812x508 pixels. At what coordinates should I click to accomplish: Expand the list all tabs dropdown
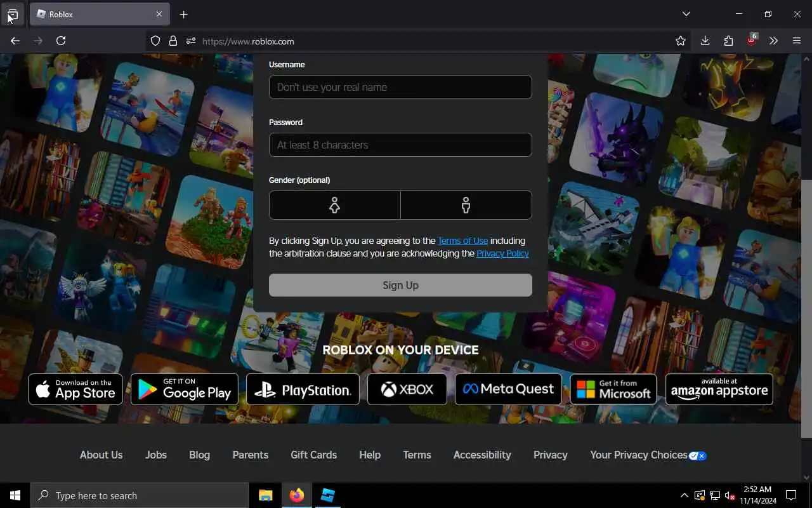686,14
